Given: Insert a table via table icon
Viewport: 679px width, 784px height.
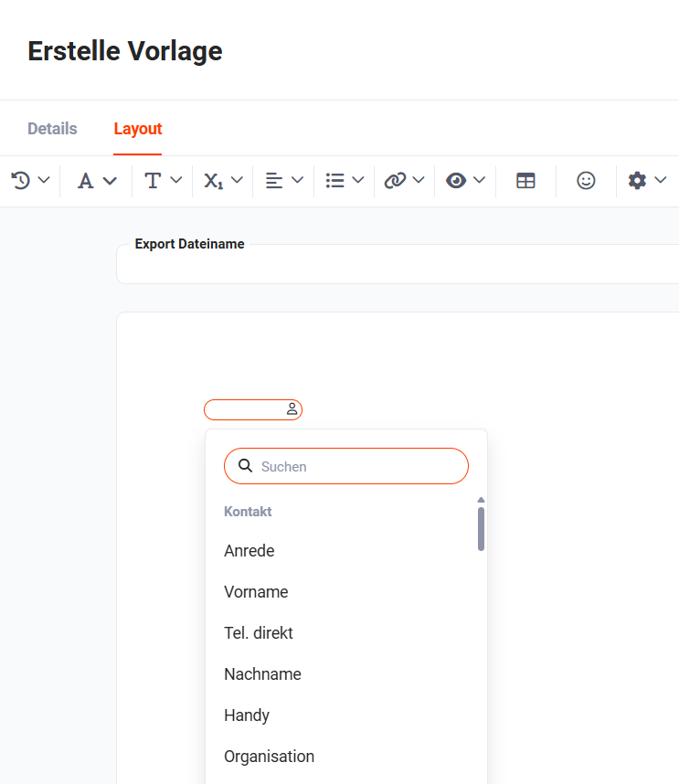Looking at the screenshot, I should pos(525,181).
